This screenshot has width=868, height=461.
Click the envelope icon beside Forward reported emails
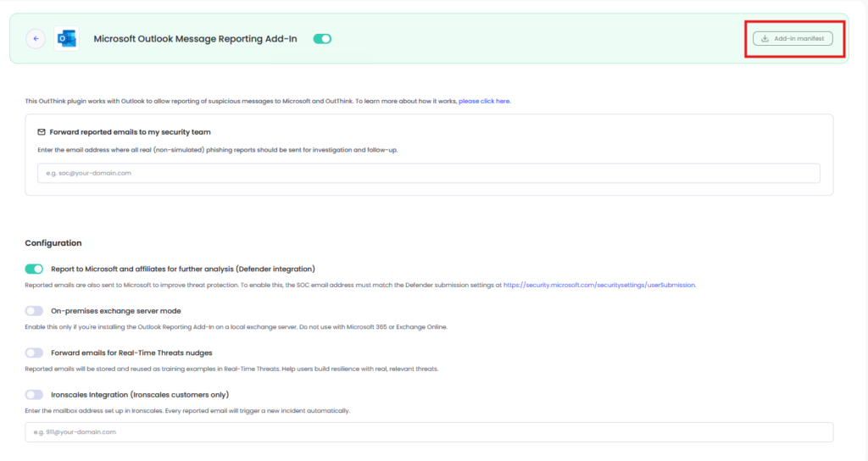coord(42,132)
